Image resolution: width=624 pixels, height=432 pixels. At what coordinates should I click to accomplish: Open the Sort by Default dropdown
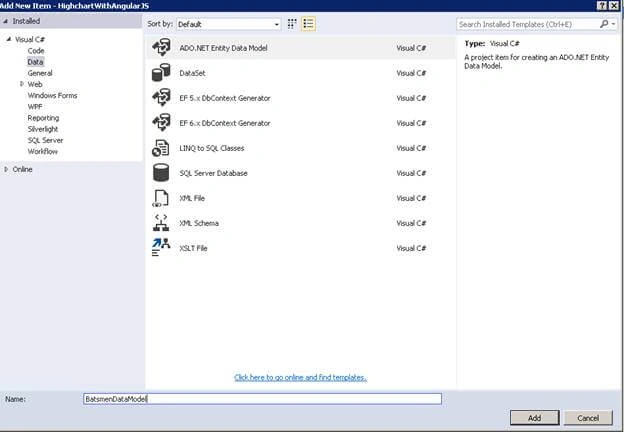click(x=228, y=24)
